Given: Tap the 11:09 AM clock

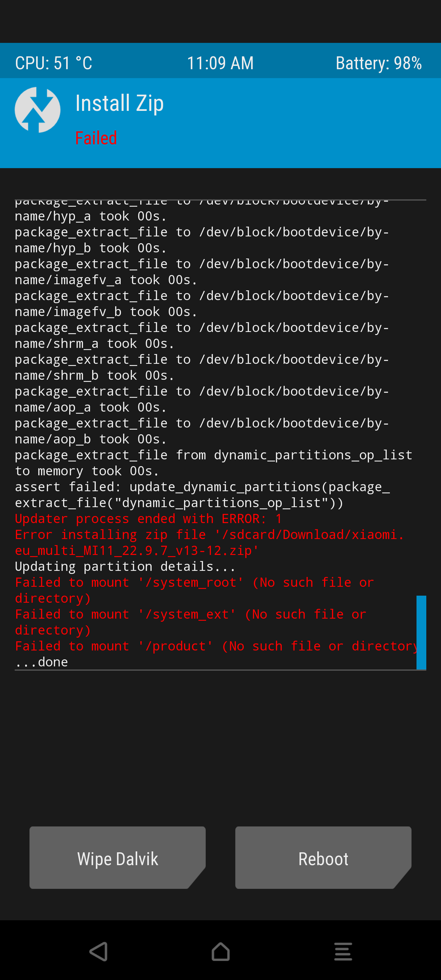Looking at the screenshot, I should coord(220,63).
